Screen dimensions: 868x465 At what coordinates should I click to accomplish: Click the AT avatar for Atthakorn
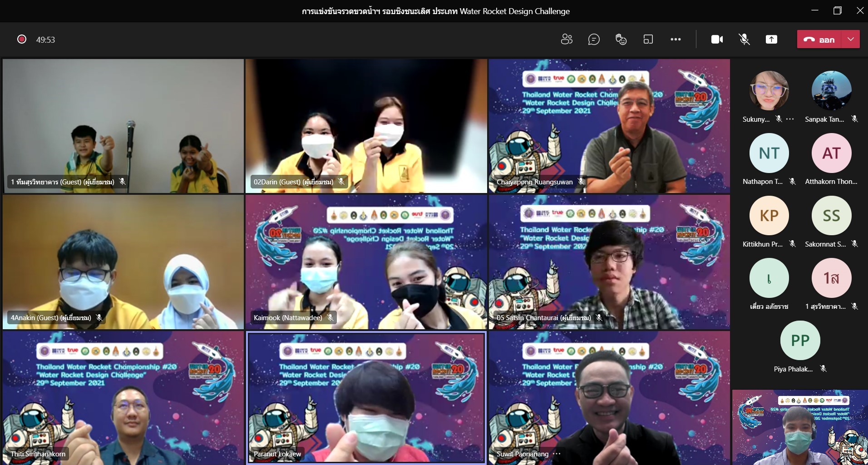point(831,153)
